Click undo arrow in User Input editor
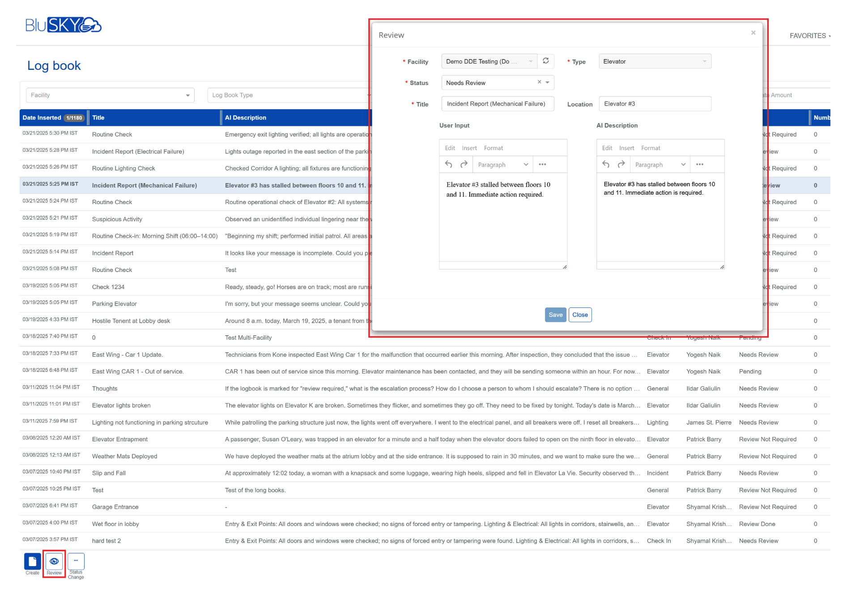868x589 pixels. coord(448,164)
